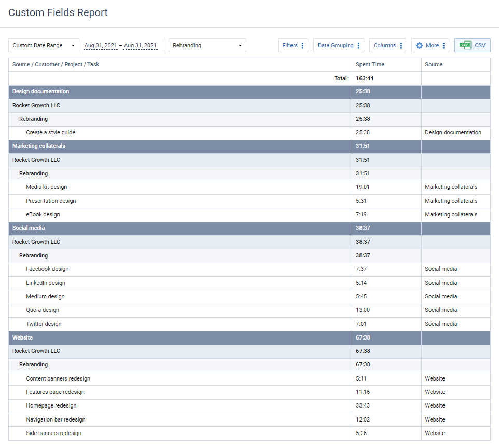The height and width of the screenshot is (448, 499).
Task: Click the Rebranding row with 31:51
Action: [249, 174]
